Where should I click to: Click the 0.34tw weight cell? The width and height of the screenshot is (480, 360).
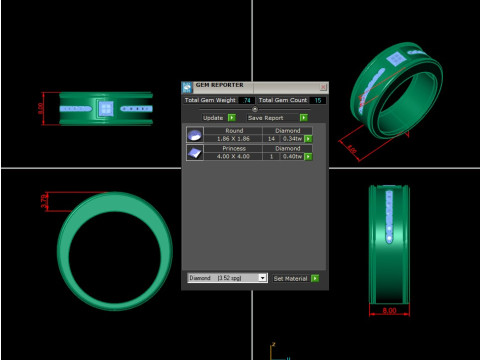(292, 139)
